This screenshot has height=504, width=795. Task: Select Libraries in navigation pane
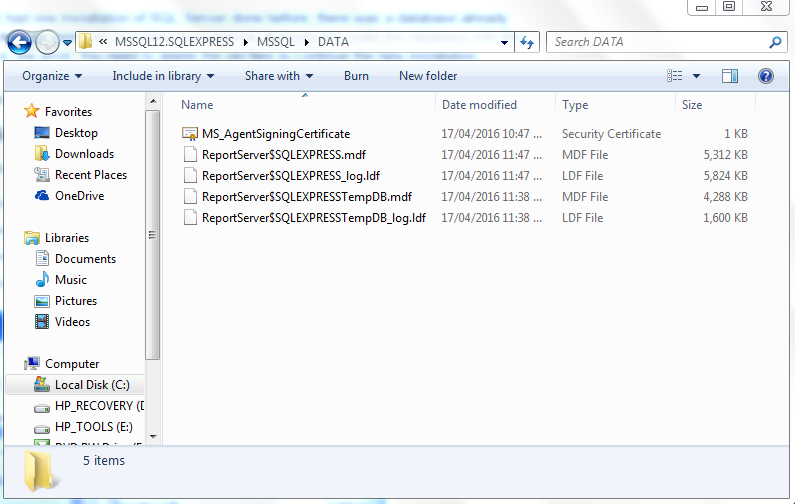(66, 238)
